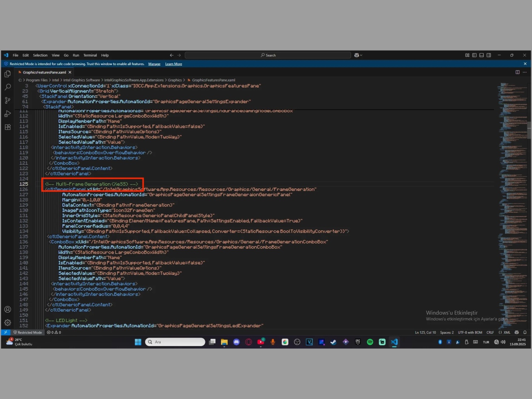Open the Terminal menu
The width and height of the screenshot is (532, 399).
[90, 55]
